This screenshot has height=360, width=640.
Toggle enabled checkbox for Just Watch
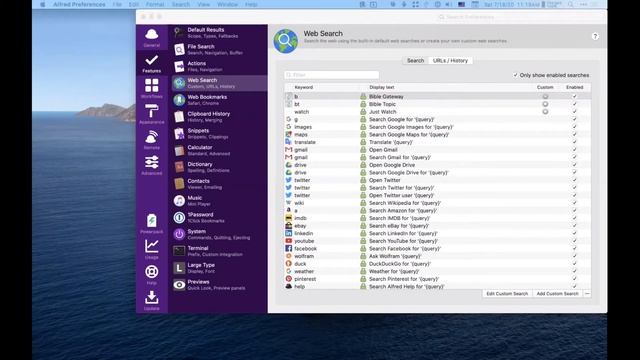point(574,111)
